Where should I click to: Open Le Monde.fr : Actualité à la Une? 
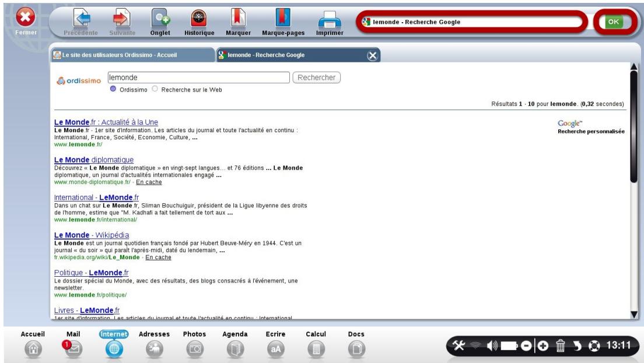tap(106, 122)
